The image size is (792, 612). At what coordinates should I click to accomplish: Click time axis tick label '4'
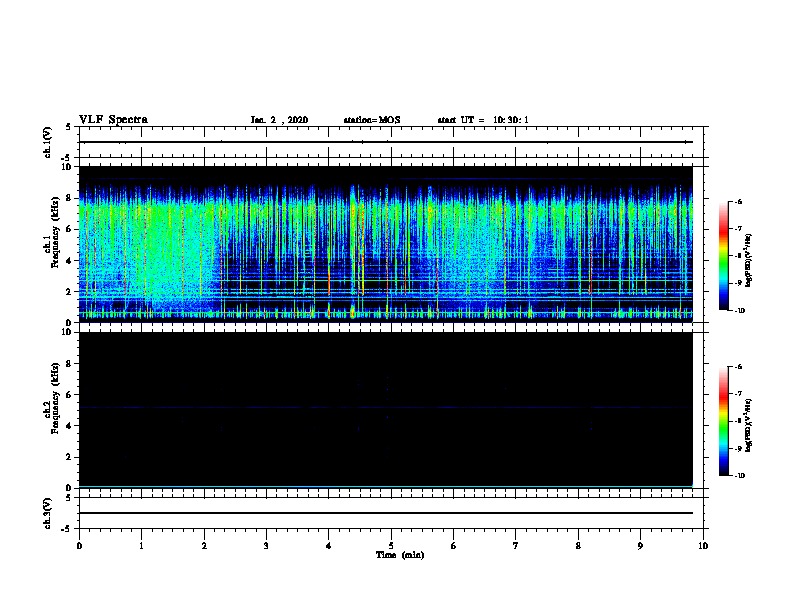click(329, 546)
